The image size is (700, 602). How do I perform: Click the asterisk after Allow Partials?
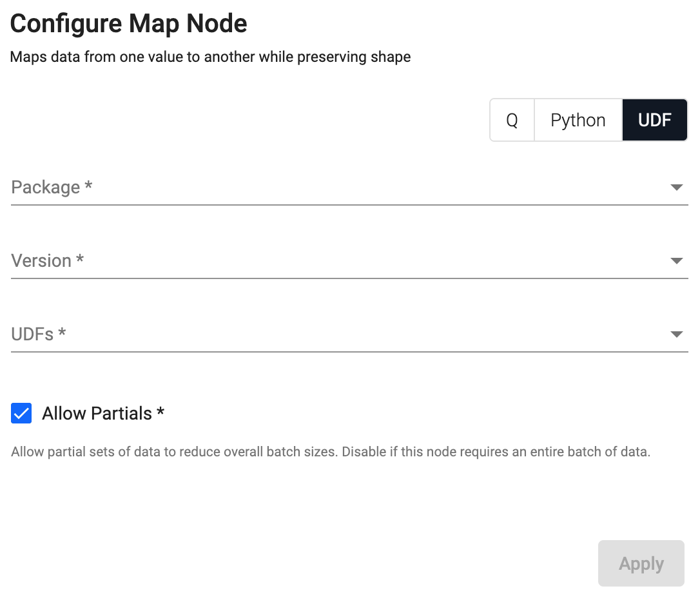pos(160,411)
